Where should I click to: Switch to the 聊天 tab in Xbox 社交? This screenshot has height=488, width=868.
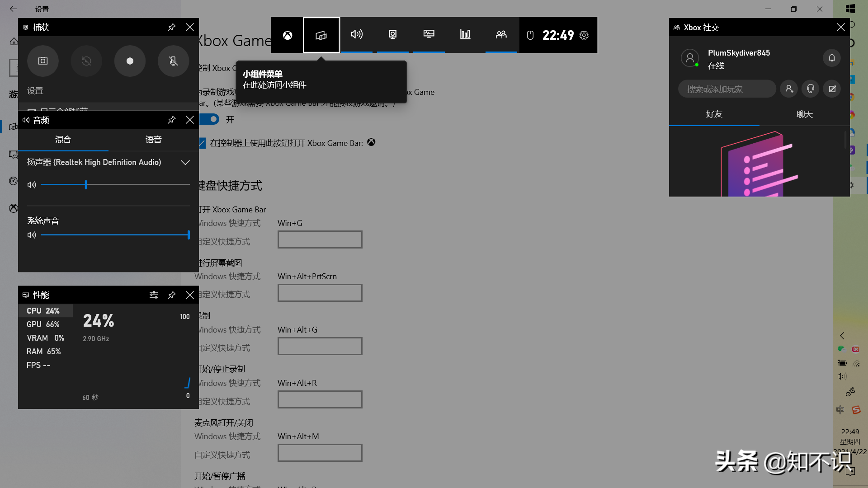(804, 114)
